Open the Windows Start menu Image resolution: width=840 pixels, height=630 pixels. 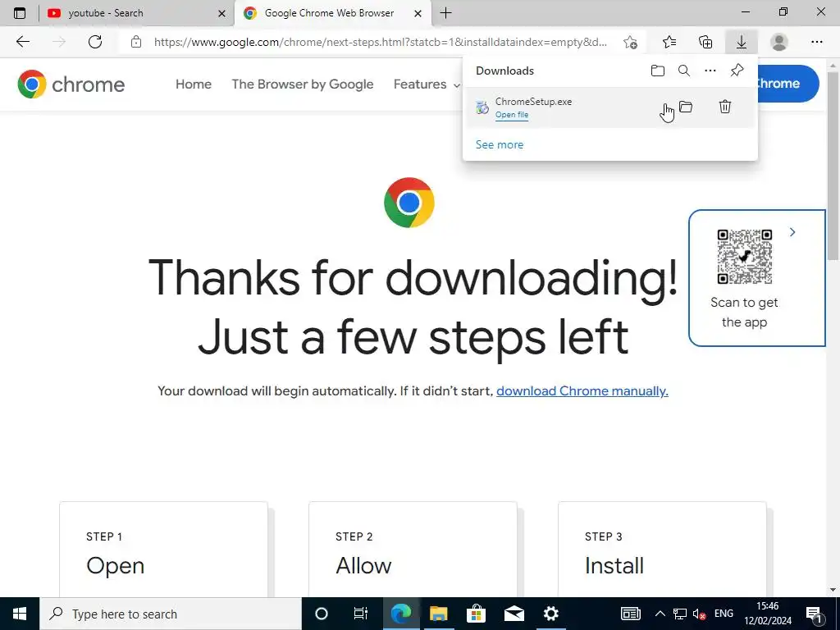(20, 614)
